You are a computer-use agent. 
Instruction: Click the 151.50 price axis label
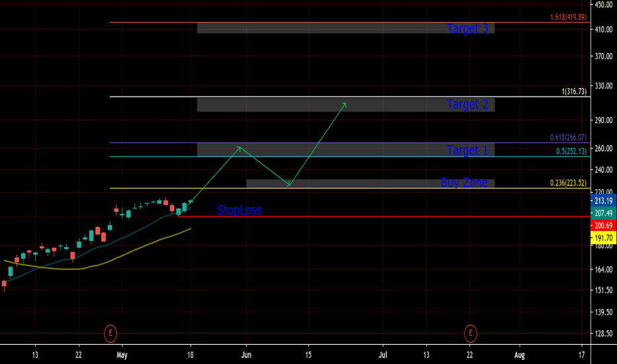click(x=604, y=290)
